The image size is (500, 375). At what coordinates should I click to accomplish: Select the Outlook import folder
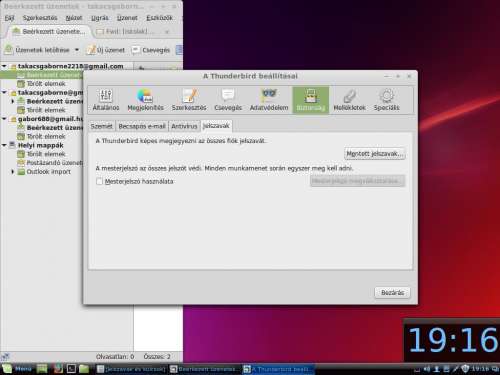[44, 172]
